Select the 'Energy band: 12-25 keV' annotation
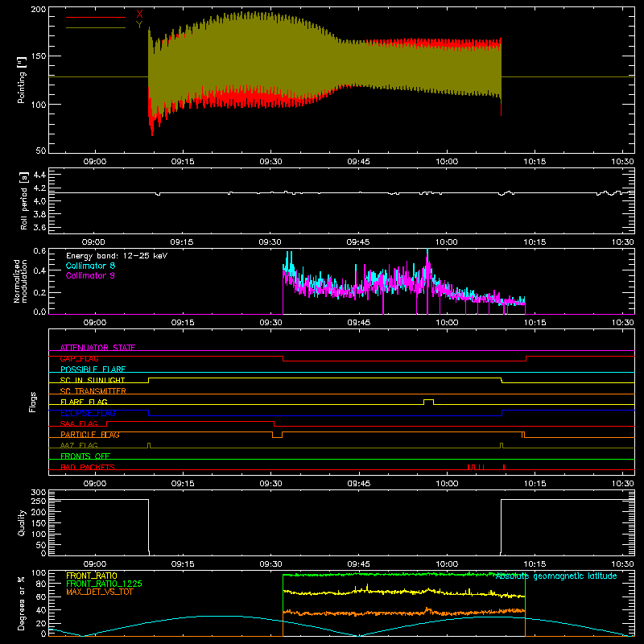644x644 pixels. pyautogui.click(x=117, y=256)
